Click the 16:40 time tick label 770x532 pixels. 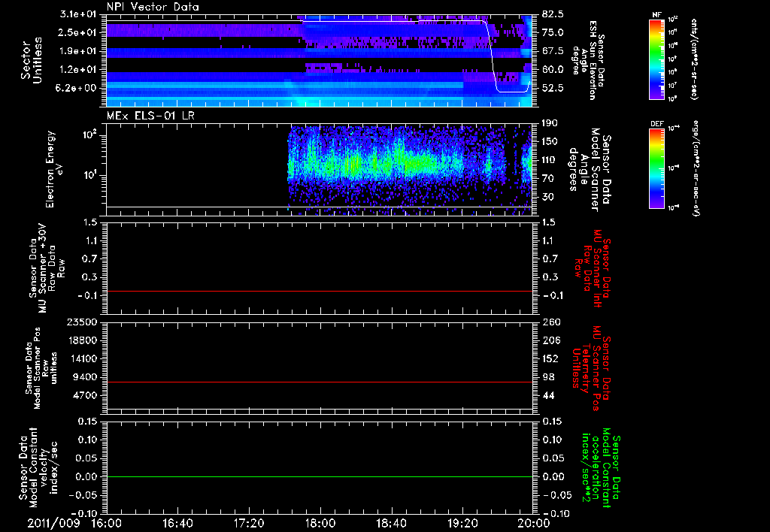tap(177, 523)
